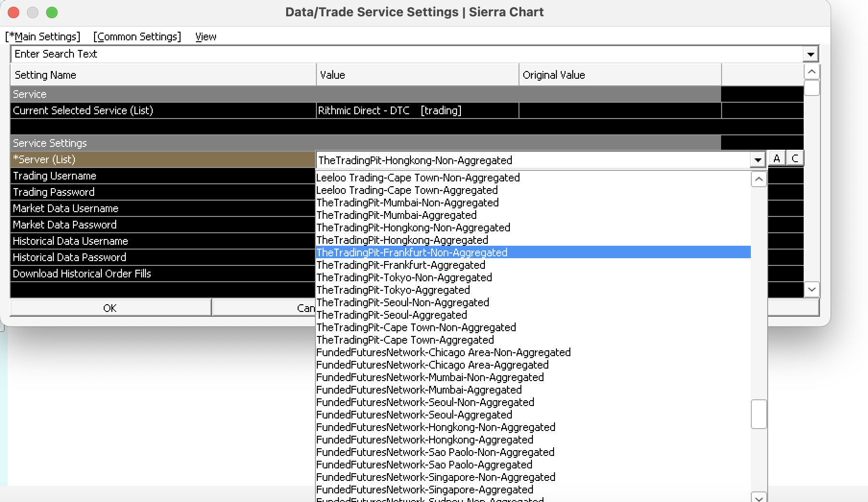Click the Server combo box selected value
Image resolution: width=868 pixels, height=502 pixels.
[533, 160]
